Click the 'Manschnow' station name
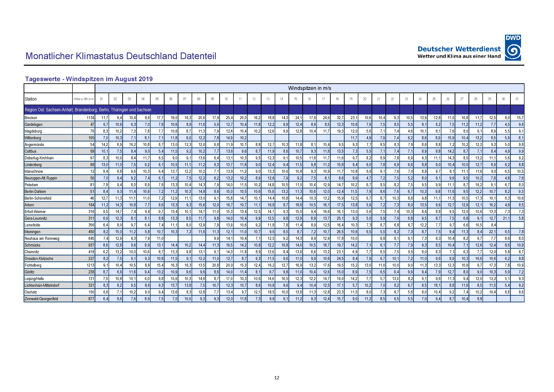This screenshot has height=392, width=554. point(34,171)
